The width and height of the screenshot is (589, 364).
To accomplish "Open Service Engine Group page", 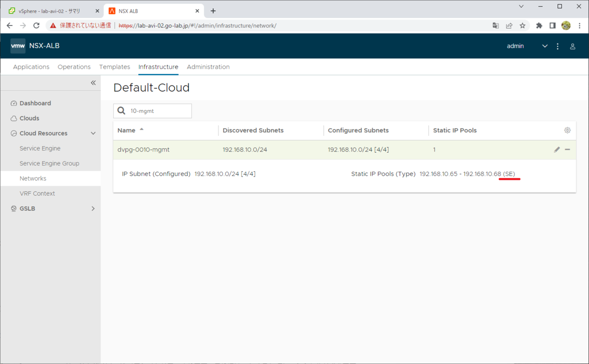I will pyautogui.click(x=50, y=163).
